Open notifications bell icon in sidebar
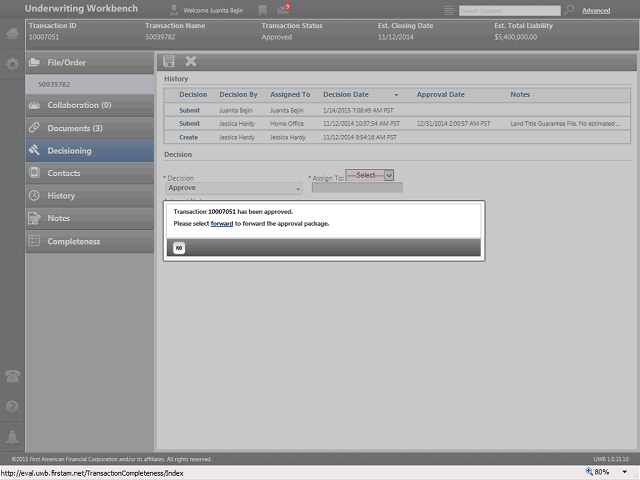This screenshot has height=480, width=640. 12,437
